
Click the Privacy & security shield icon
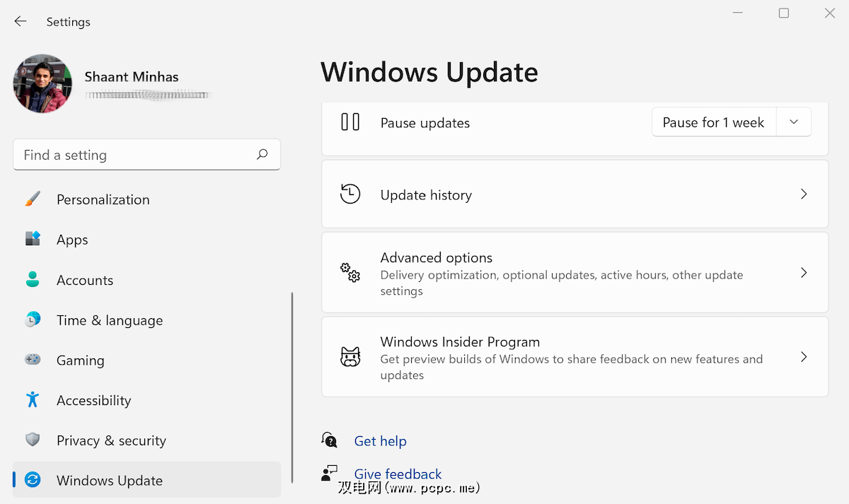coord(33,440)
